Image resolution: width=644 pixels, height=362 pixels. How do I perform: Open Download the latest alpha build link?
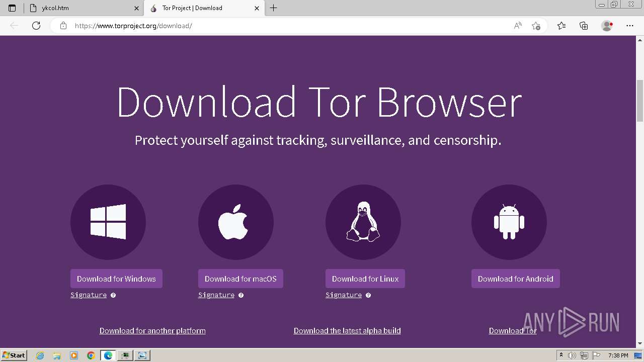pos(347,330)
